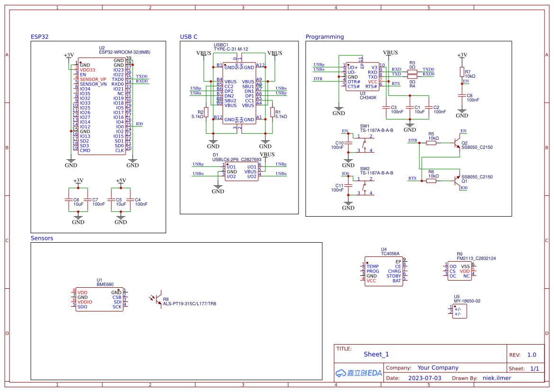Click the "TYPE-C-31-M-12" part label
Screen dimensions: 554x392
(231, 49)
